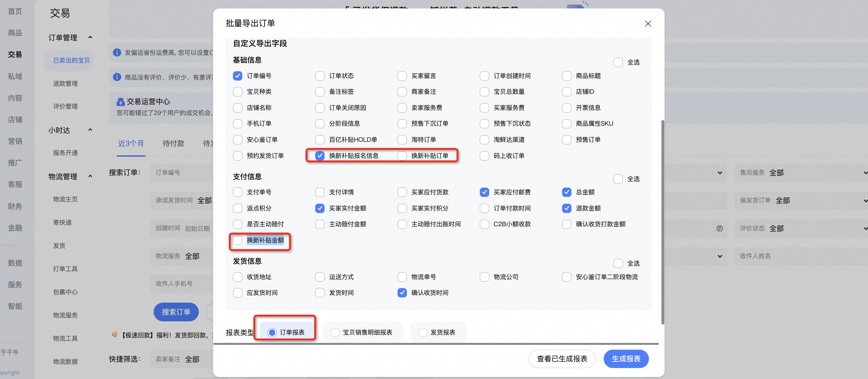Check the 物流单号 checkbox
The image size is (868, 379).
click(x=402, y=277)
